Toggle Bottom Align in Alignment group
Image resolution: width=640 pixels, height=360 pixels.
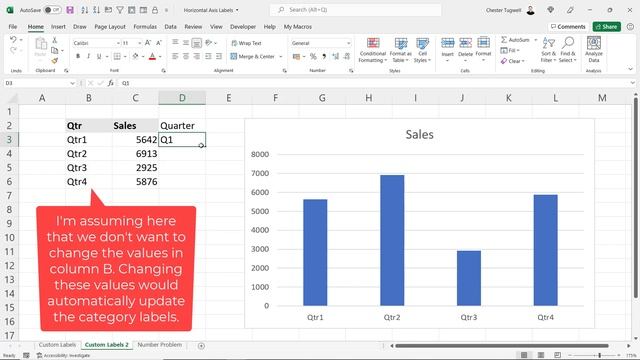[x=196, y=43]
